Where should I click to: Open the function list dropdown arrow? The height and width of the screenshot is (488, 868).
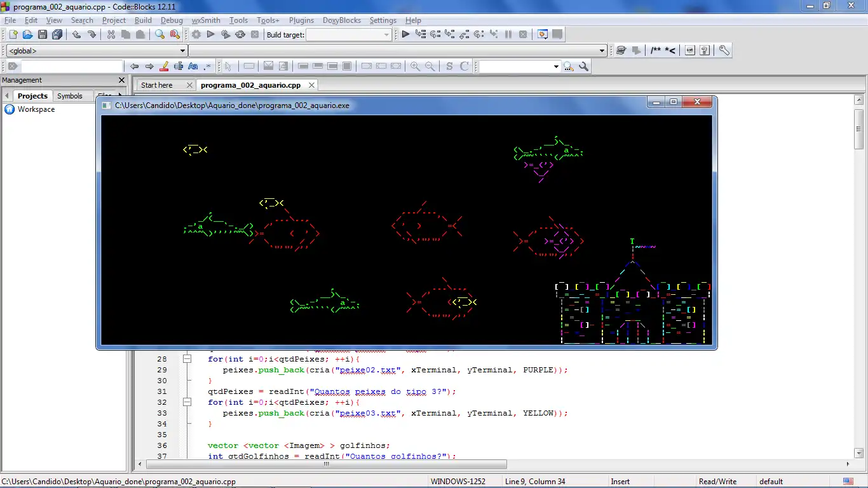602,51
